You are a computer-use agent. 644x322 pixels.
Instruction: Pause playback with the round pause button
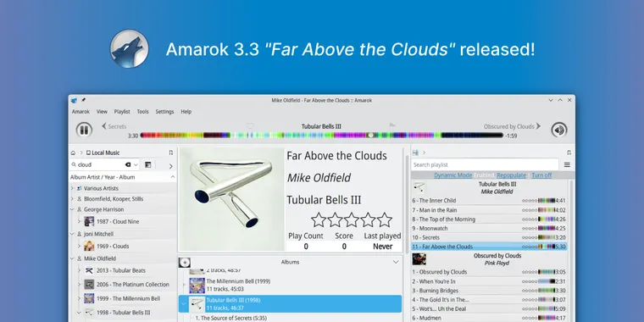[84, 130]
